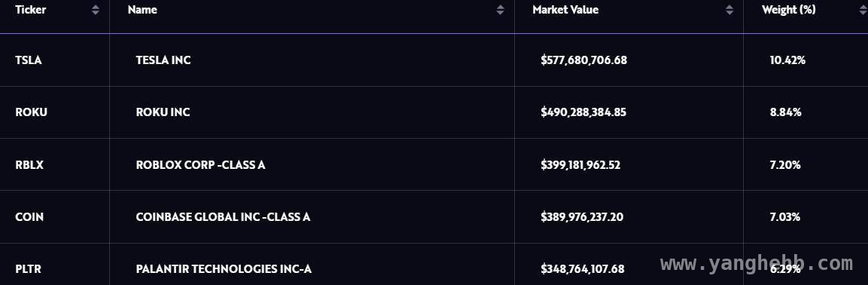Click the Market Value header label
Screen dimensions: 868x285
(x=565, y=10)
